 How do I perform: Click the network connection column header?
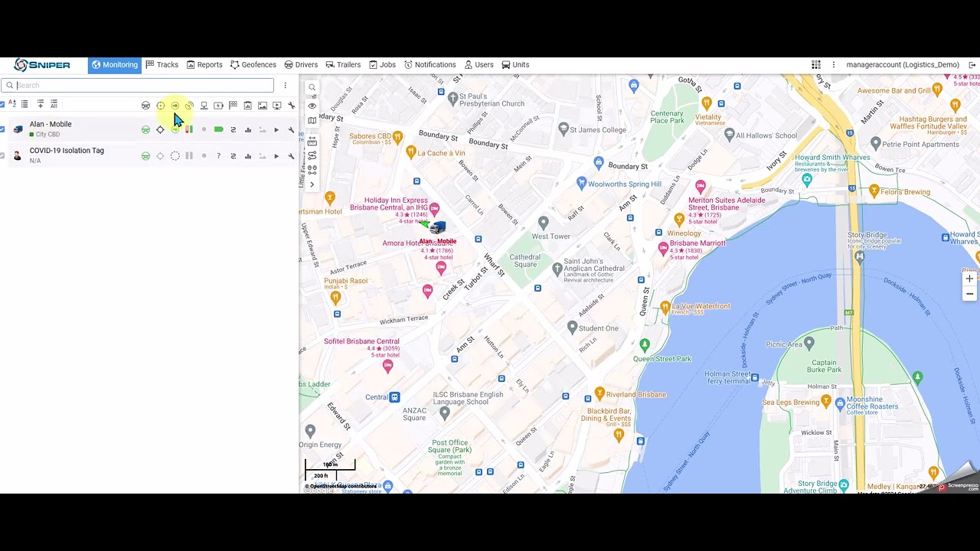click(x=204, y=106)
